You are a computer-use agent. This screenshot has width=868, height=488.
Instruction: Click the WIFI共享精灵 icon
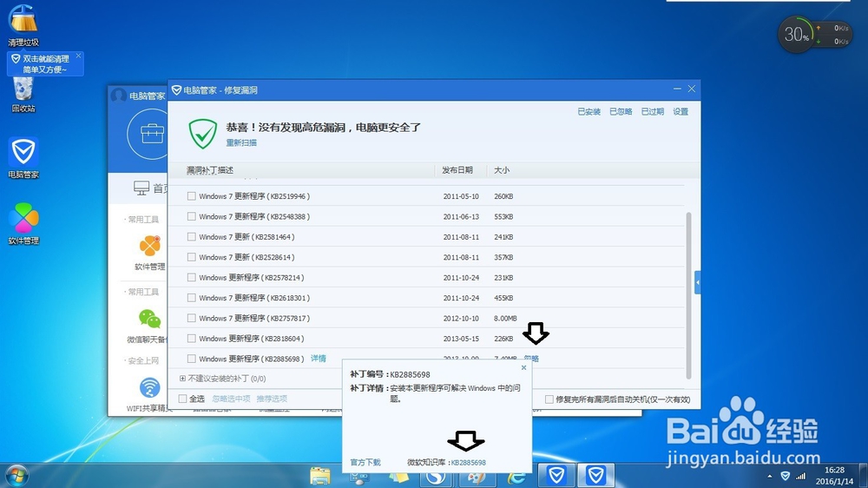pyautogui.click(x=149, y=388)
